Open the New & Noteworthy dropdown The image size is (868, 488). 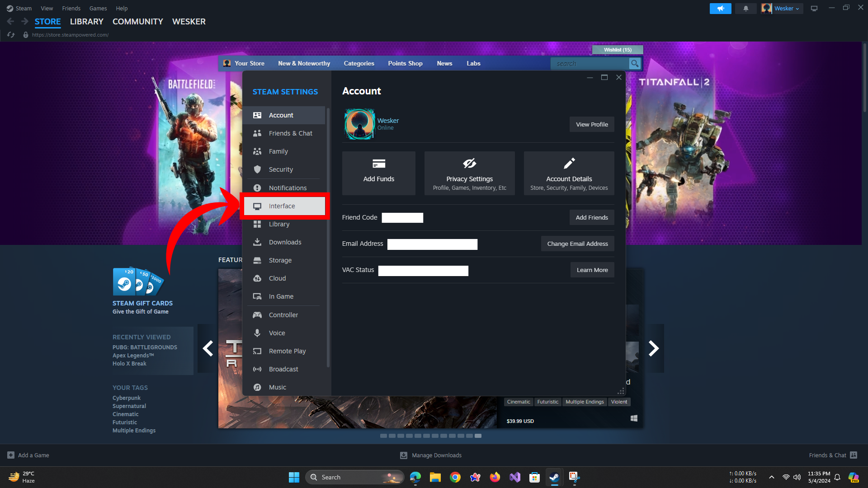[x=304, y=64]
